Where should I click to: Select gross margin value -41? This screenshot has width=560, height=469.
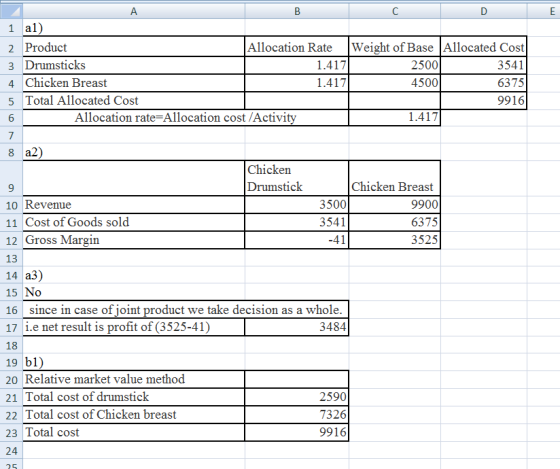click(x=297, y=240)
